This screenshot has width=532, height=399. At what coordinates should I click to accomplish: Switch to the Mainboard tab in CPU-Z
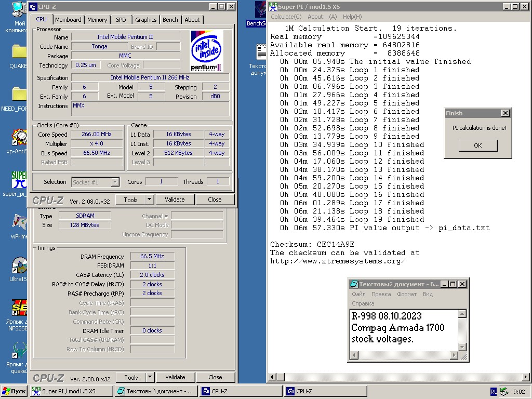(x=68, y=20)
